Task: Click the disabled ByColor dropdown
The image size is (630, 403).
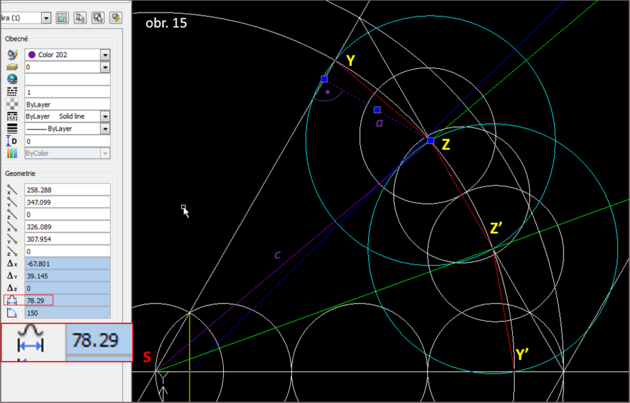Action: coord(68,153)
